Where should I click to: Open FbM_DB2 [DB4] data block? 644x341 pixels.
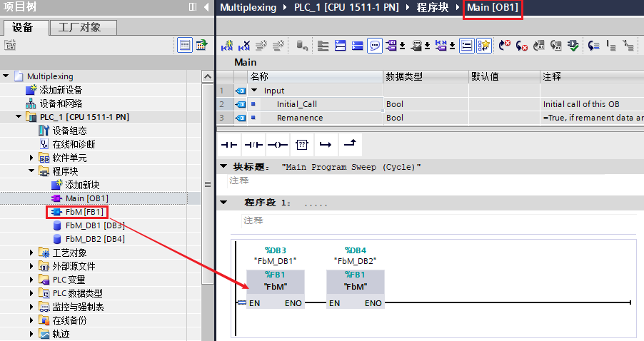click(x=94, y=239)
